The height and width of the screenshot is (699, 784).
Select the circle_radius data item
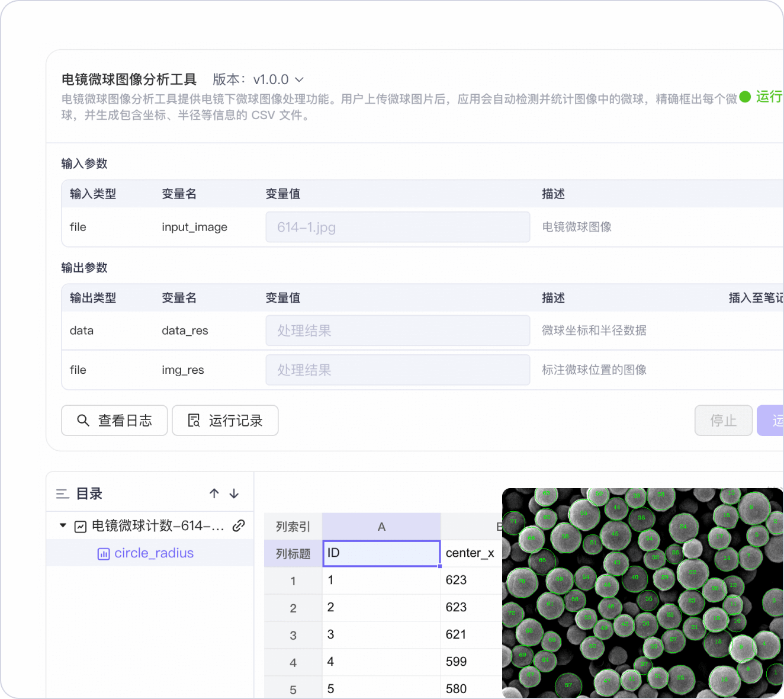tap(150, 553)
